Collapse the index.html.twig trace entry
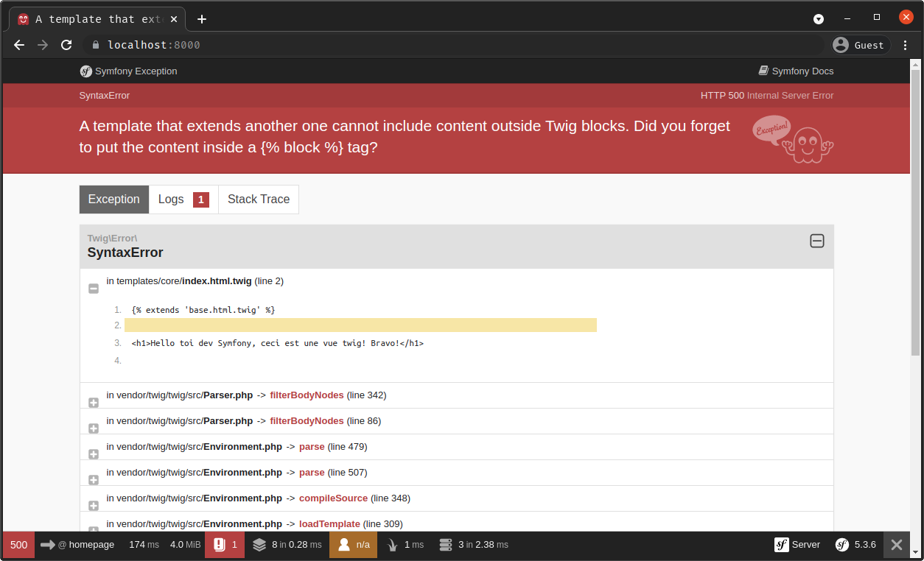 point(94,289)
